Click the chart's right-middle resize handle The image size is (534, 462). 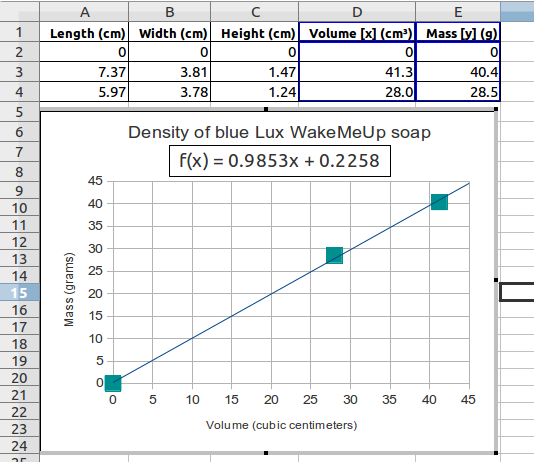(496, 280)
